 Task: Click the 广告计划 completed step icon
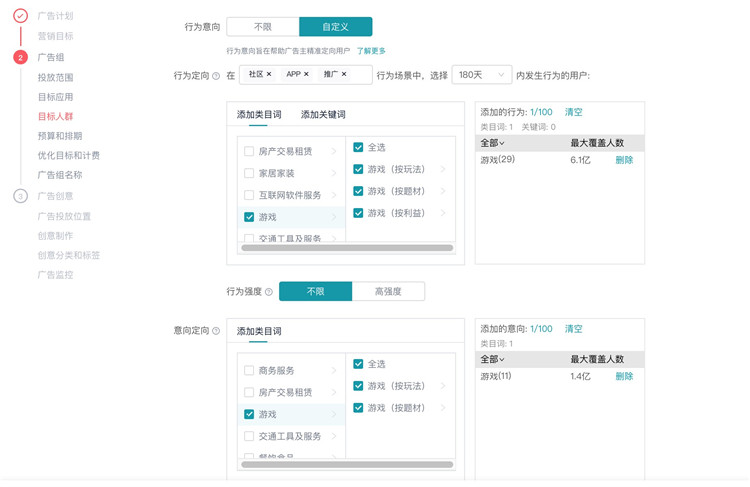coord(20,16)
